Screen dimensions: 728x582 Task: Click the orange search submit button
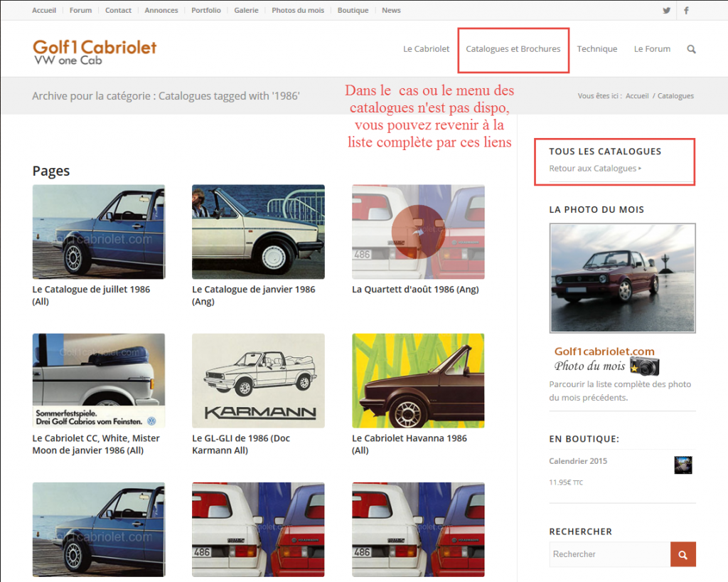[683, 554]
